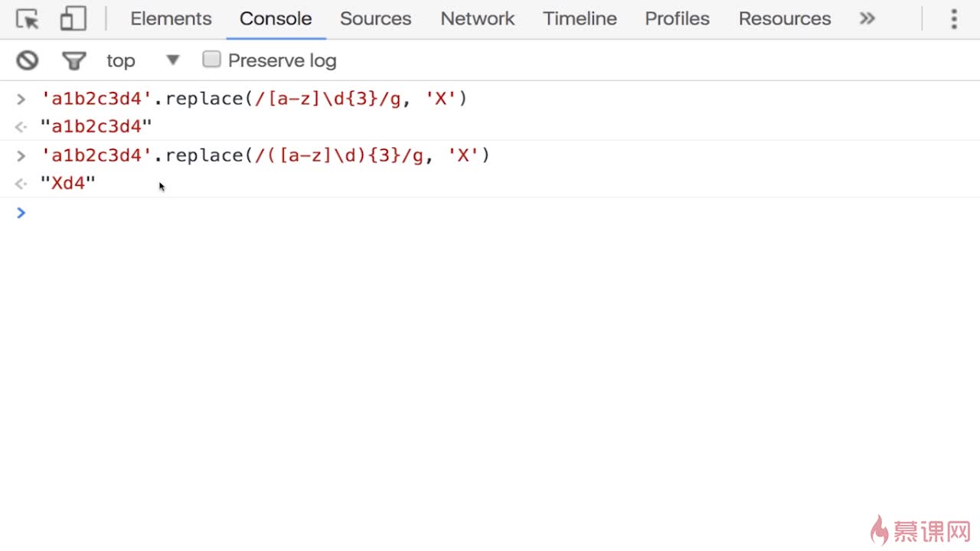Open the DevTools three-dot menu

[954, 19]
